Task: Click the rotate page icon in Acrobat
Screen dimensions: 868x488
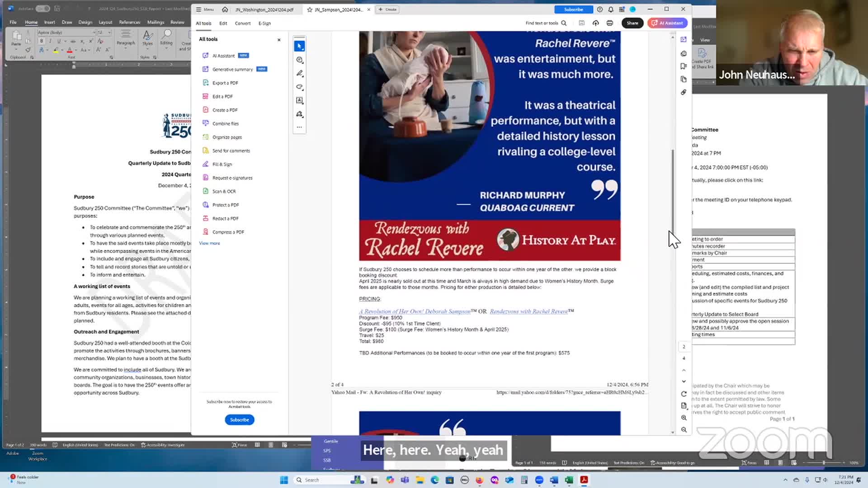Action: 684,394
